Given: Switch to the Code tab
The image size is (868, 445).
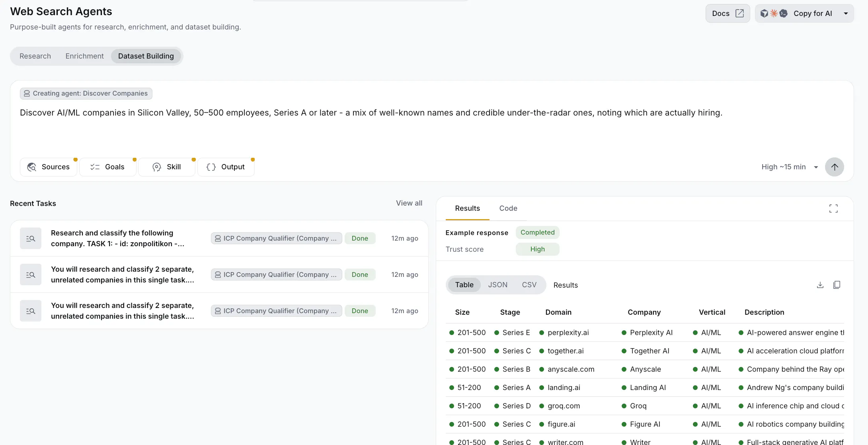Looking at the screenshot, I should 508,208.
